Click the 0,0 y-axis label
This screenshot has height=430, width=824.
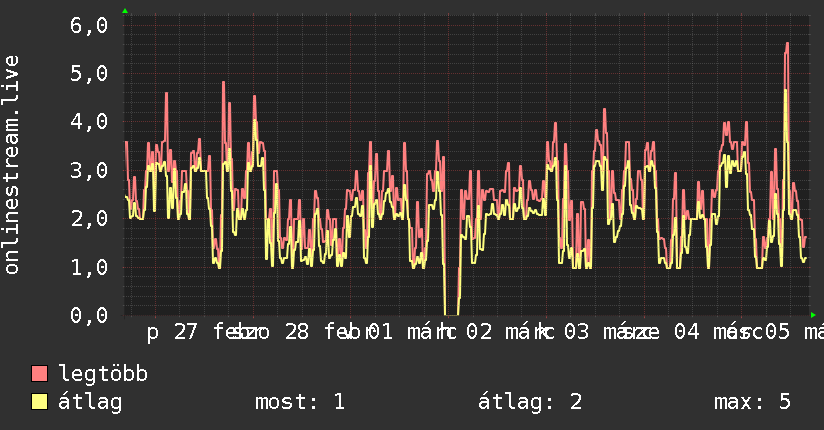coord(89,315)
